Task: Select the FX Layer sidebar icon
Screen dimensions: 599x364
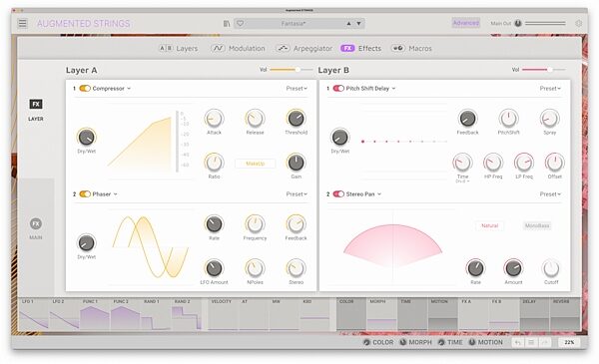Action: click(x=36, y=104)
